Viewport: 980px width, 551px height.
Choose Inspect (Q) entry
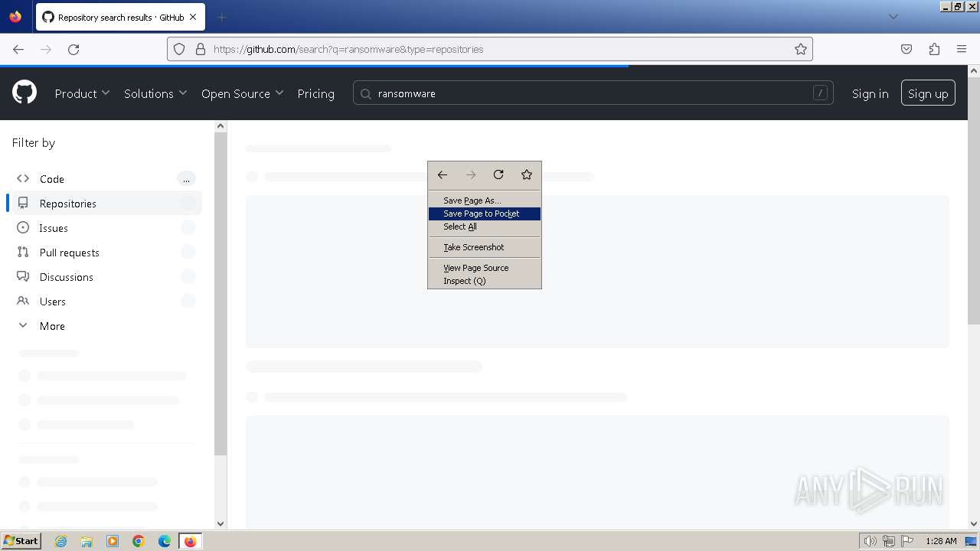(485, 281)
